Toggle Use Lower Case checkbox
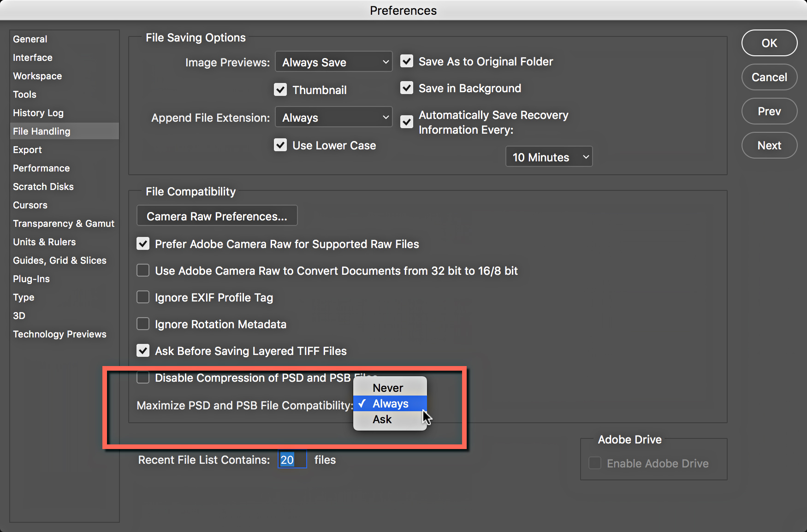The height and width of the screenshot is (532, 807). (280, 145)
